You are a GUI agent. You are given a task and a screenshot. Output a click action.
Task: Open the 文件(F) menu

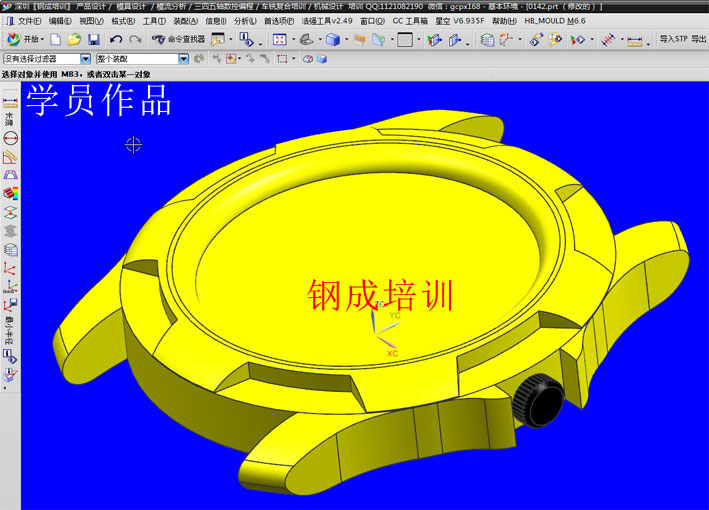[29, 20]
